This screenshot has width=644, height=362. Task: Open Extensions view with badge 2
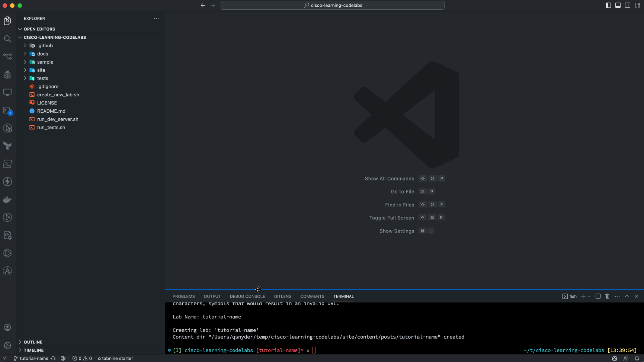click(7, 110)
